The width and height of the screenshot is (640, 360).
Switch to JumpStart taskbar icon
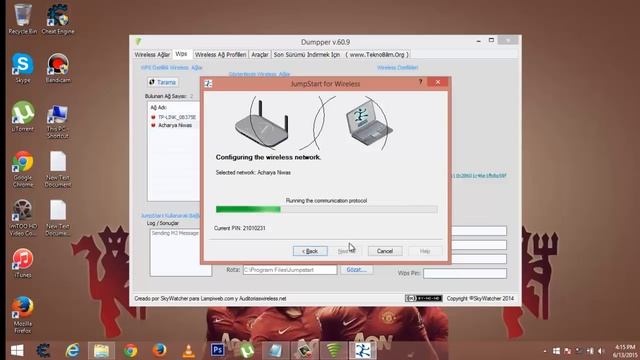pyautogui.click(x=362, y=350)
